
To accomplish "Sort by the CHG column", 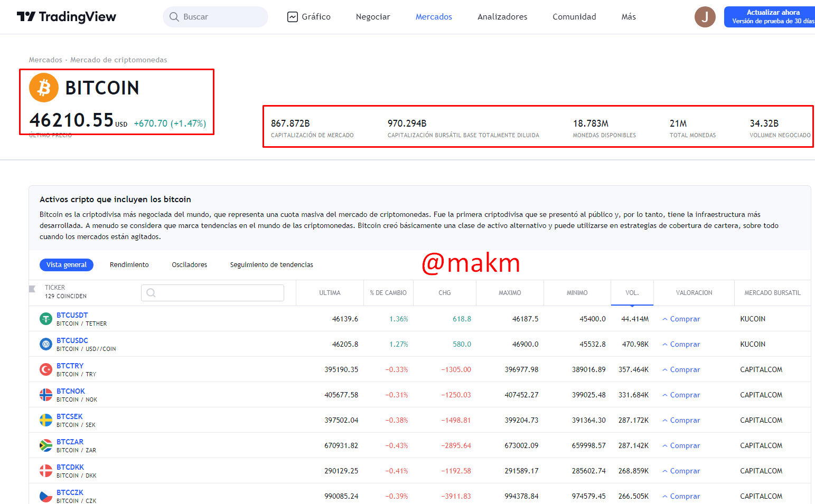I will [445, 293].
